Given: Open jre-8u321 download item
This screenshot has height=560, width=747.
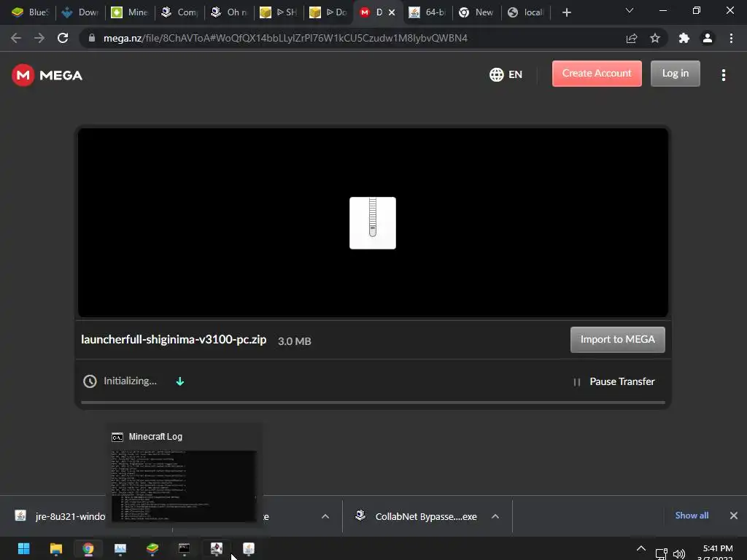Looking at the screenshot, I should pyautogui.click(x=61, y=516).
